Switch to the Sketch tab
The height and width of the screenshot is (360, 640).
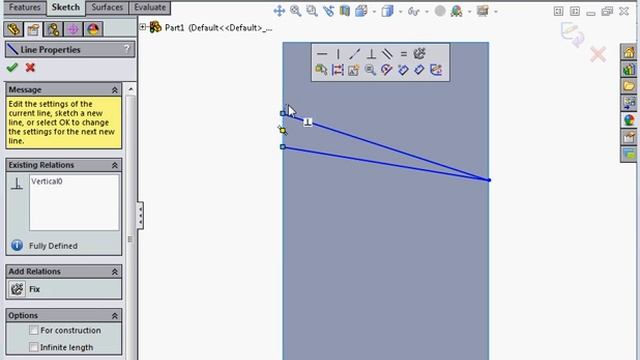[66, 7]
